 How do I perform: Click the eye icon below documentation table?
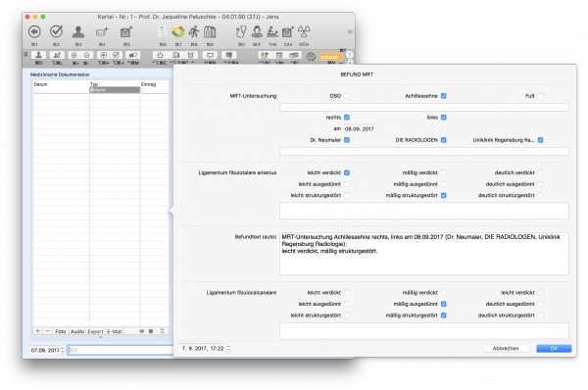[x=142, y=331]
